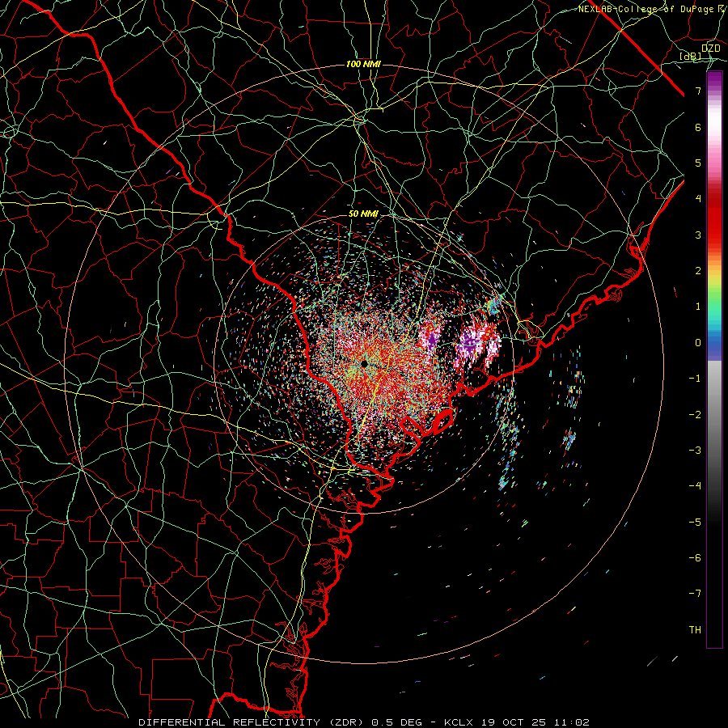Click the red band of the ZDR color bar
This screenshot has width=728, height=728.
click(714, 218)
